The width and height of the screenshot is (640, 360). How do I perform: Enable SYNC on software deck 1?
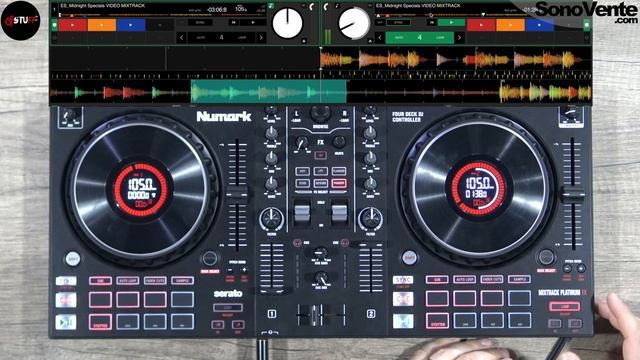point(200,22)
